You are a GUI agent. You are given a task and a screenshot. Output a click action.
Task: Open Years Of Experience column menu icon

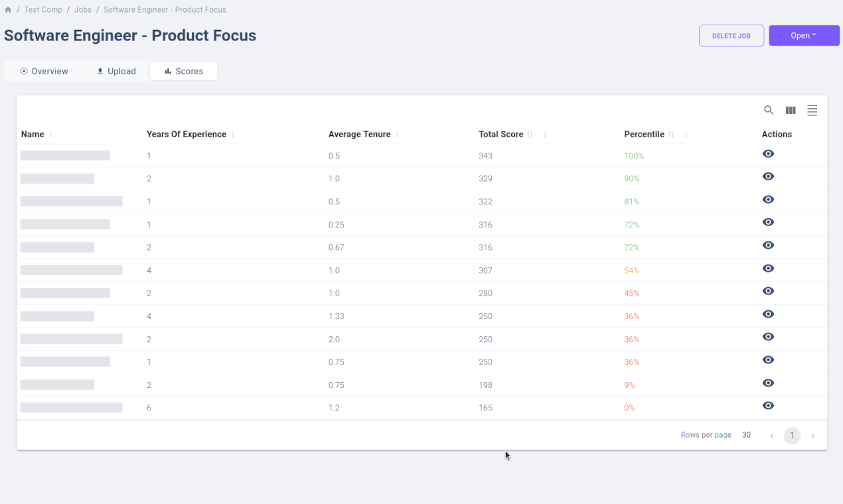click(x=233, y=135)
